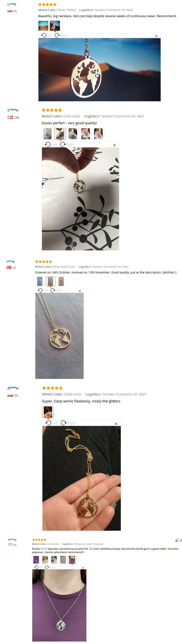Open reviewer profile Y***m
This screenshot has width=182, height=644.
click(12, 540)
